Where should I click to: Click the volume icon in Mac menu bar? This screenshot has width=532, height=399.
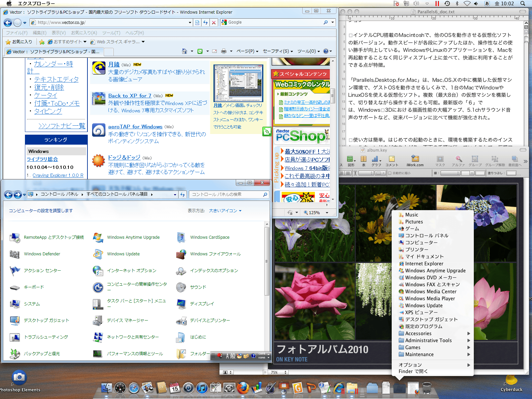(476, 4)
